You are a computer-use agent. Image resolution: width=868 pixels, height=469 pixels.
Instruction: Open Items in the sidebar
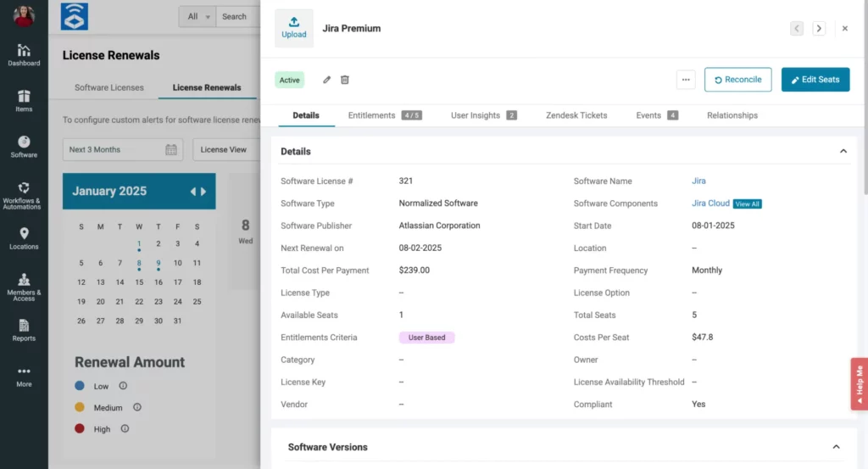[x=24, y=101]
